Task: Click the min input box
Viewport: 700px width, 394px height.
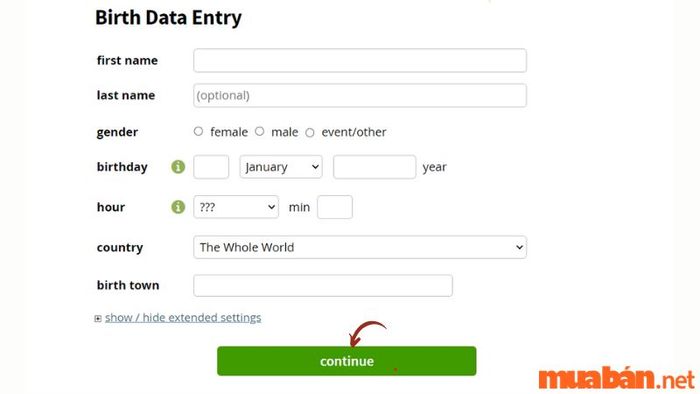Action: pos(335,207)
